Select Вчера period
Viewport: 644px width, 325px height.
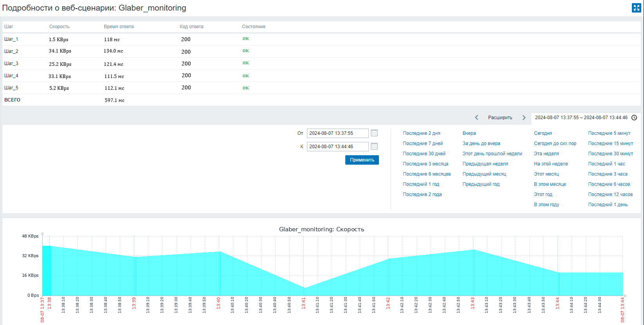click(469, 133)
